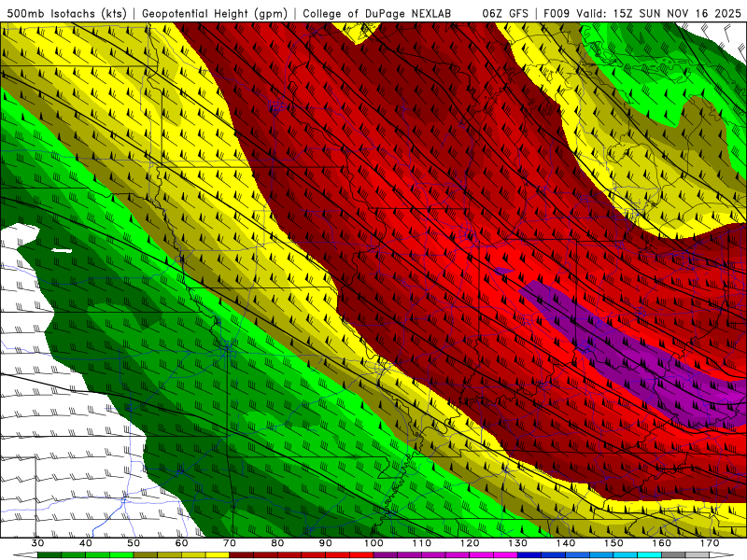Click the 'Valid: 15Z SUN NOV 16 2025' text
The width and height of the screenshot is (747, 560).
tap(658, 13)
